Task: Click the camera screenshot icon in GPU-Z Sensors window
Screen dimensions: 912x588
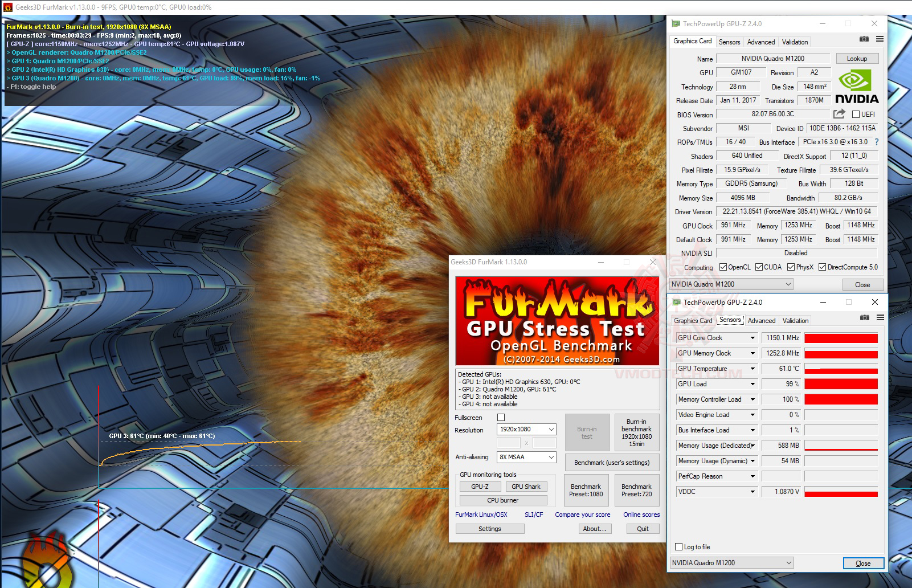Action: coord(865,317)
